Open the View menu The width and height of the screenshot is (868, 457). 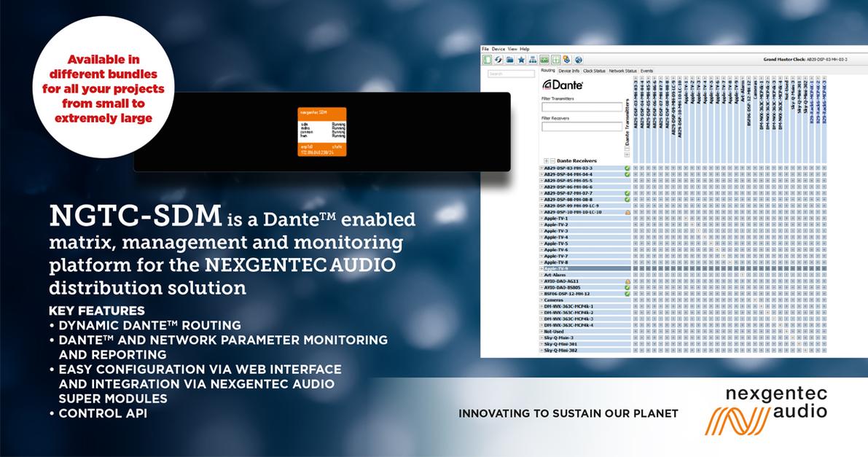(x=512, y=49)
